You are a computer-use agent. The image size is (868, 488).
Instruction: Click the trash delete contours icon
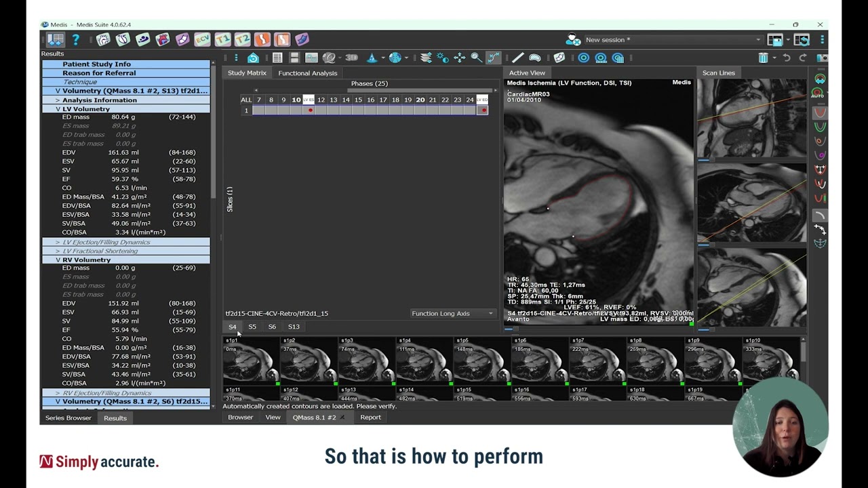764,58
